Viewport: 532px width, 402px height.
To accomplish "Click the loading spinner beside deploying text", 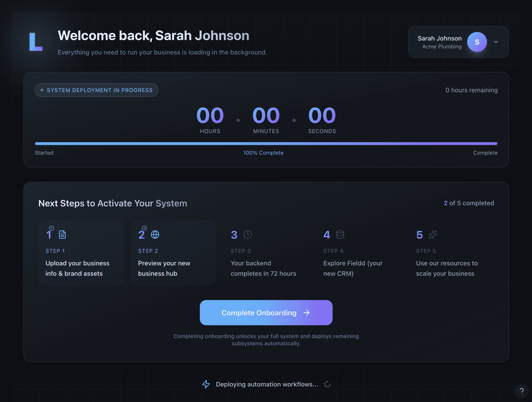I will 327,384.
